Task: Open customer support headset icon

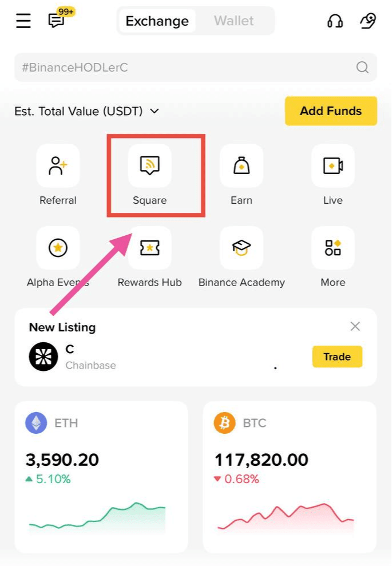Action: point(335,21)
